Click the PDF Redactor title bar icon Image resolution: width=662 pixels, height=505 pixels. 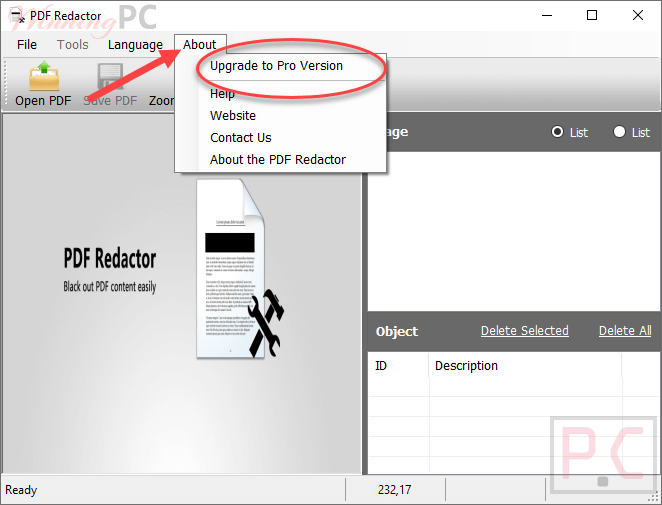tap(16, 16)
